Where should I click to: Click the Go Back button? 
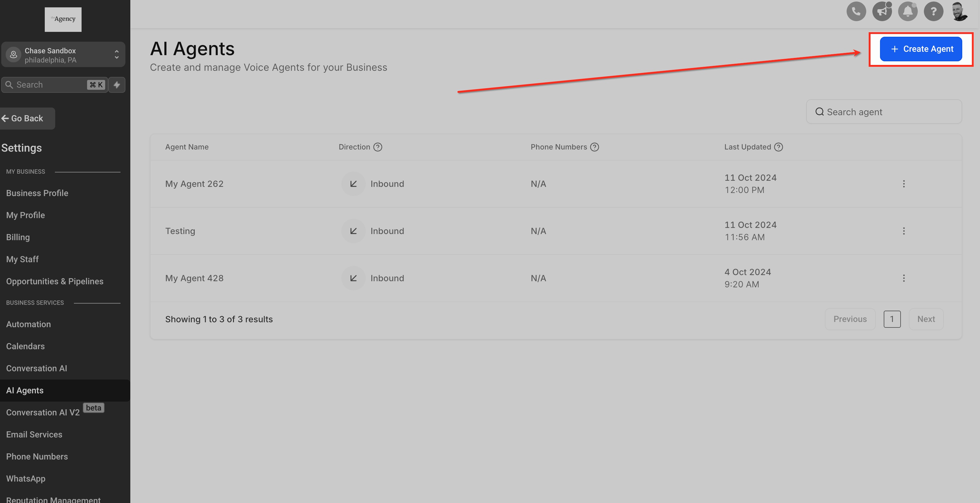pos(27,119)
